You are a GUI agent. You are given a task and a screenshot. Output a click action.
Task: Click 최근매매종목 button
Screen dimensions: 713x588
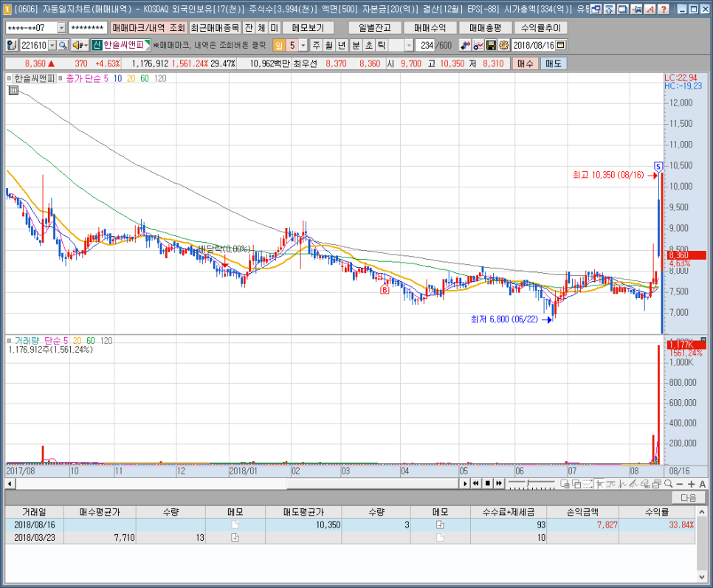click(x=215, y=28)
